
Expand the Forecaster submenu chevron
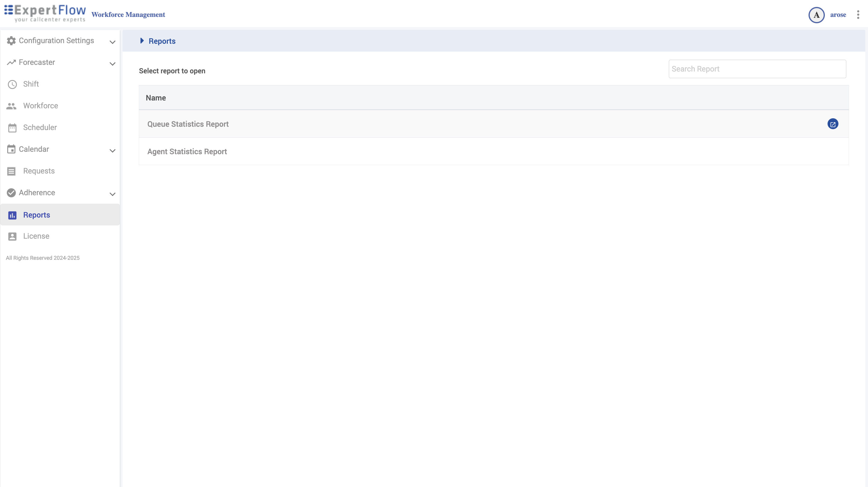pyautogui.click(x=113, y=64)
